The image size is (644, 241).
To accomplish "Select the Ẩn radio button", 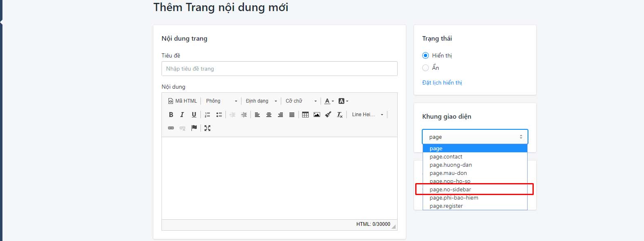I will tap(426, 68).
